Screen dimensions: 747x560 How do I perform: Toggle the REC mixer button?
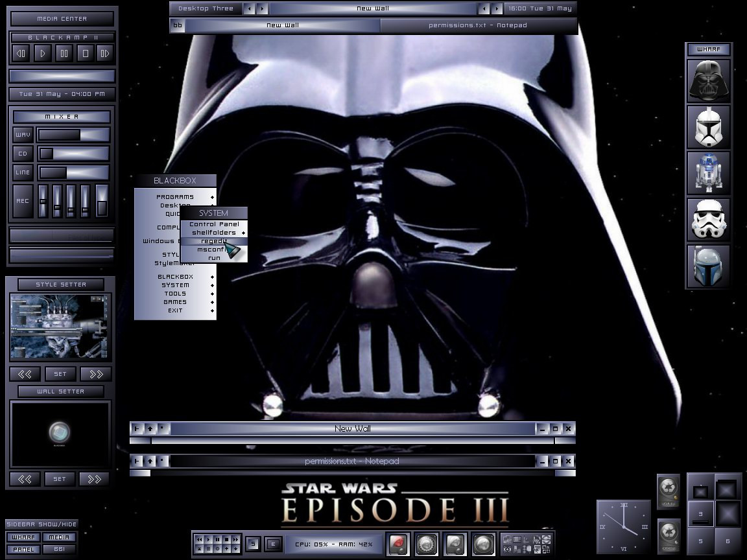23,201
